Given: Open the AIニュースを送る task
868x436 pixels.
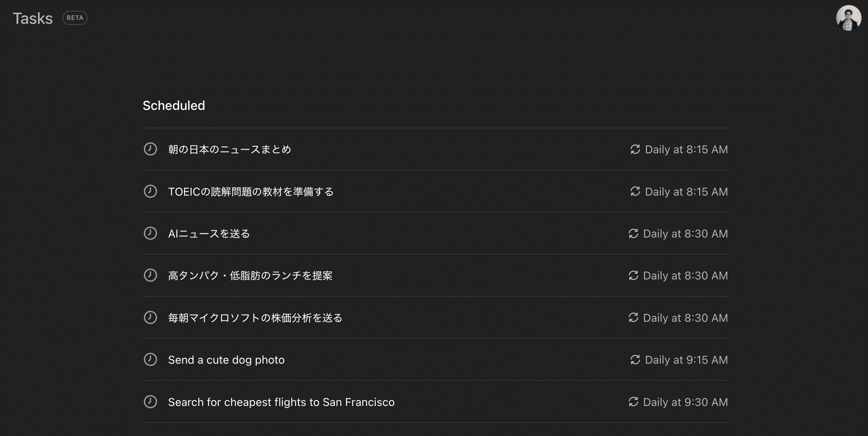Looking at the screenshot, I should point(209,234).
